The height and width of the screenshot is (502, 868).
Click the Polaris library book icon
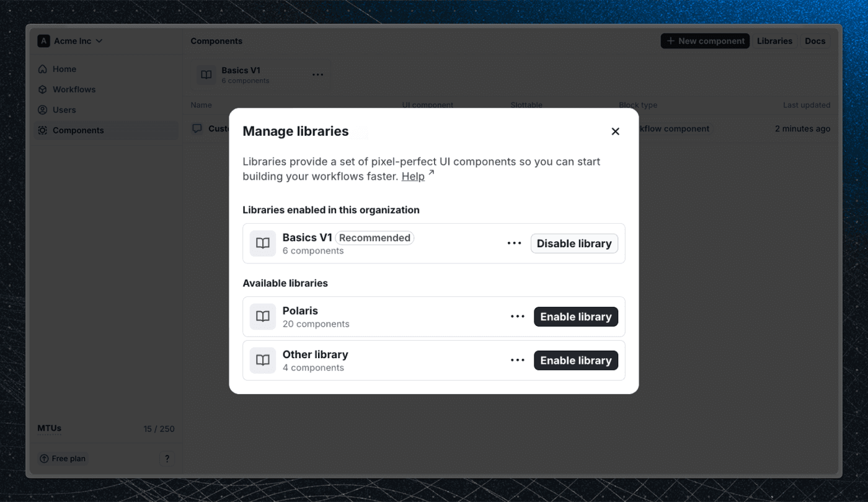[262, 316]
